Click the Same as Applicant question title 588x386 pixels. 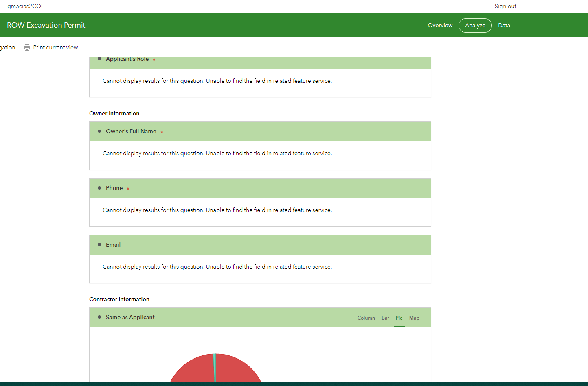(130, 317)
